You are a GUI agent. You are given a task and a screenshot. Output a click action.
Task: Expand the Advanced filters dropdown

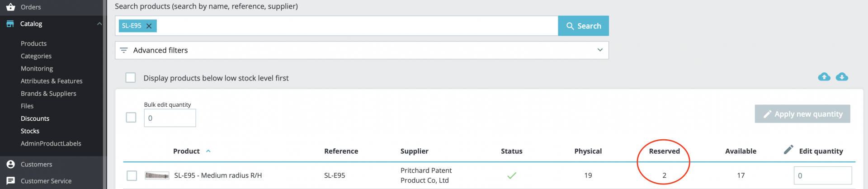[x=600, y=50]
